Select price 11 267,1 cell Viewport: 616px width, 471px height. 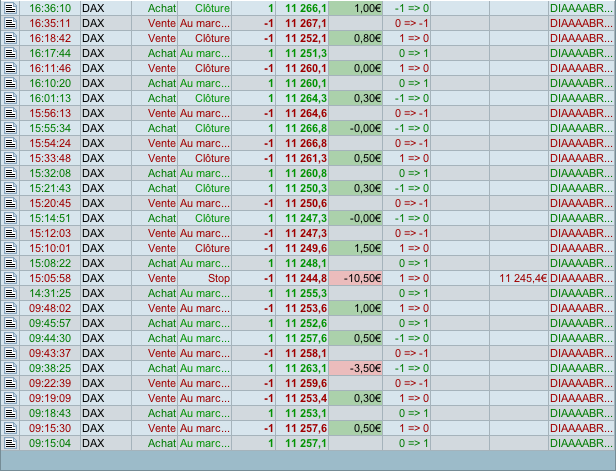pyautogui.click(x=302, y=23)
